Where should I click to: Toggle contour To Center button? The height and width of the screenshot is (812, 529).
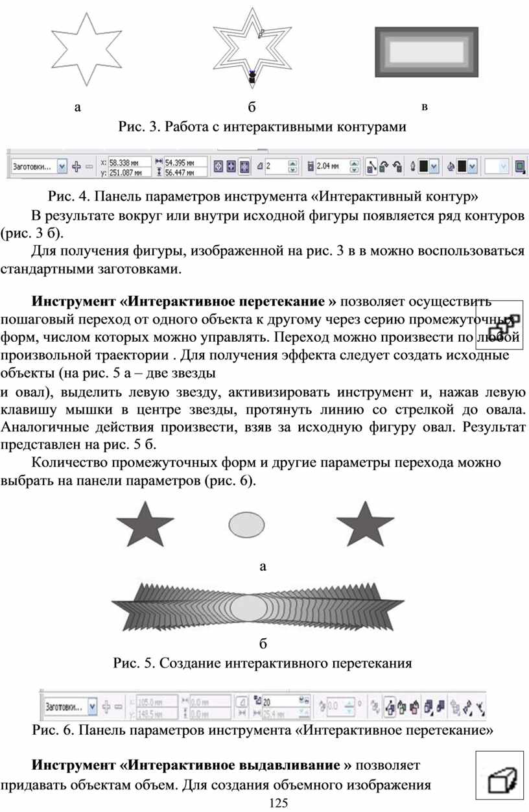click(x=219, y=167)
